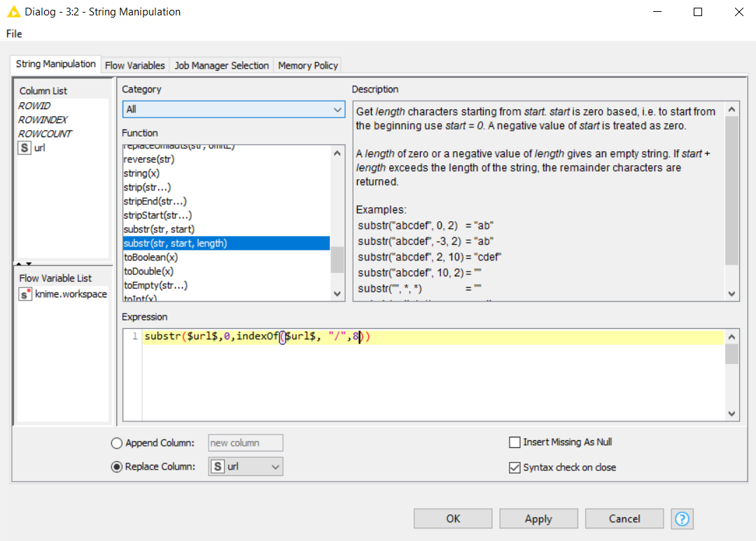Select toBoolean(x) in the function list
The height and width of the screenshot is (541, 756).
point(149,258)
